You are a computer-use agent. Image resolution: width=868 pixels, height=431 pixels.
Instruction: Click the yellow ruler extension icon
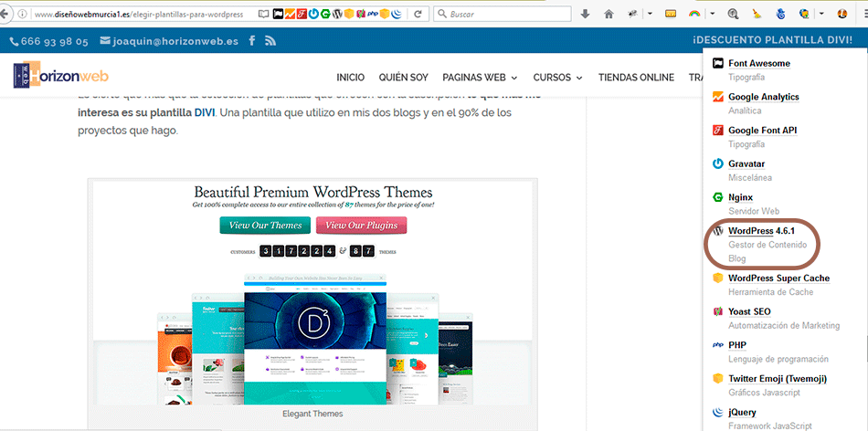671,14
